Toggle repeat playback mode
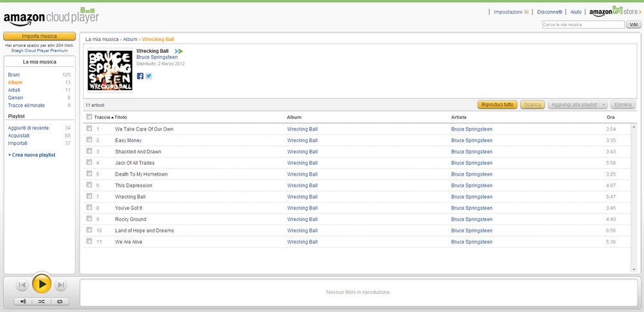644x312 pixels. click(60, 302)
